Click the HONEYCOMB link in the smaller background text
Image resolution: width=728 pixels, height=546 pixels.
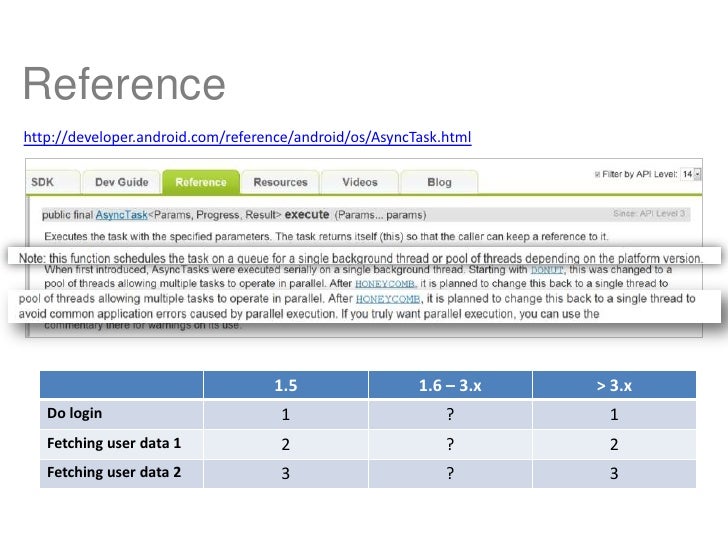[x=385, y=284]
